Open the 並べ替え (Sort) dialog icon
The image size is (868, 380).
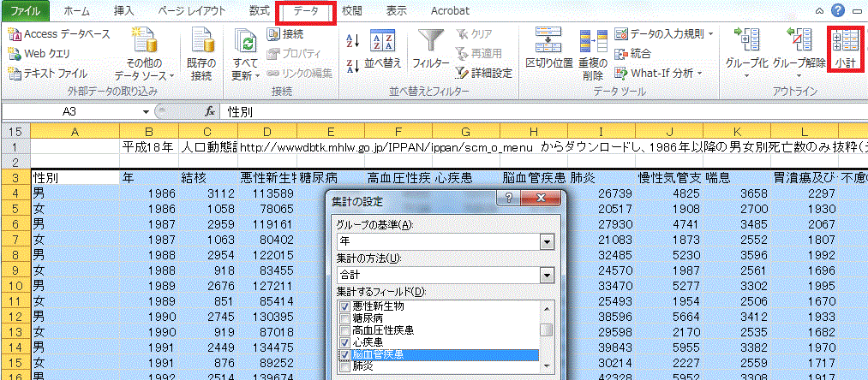[382, 47]
